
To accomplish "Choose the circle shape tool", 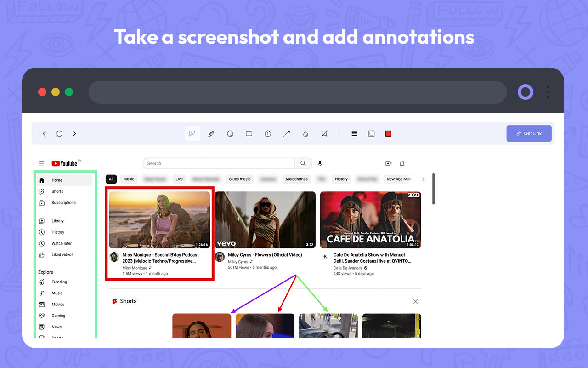I will point(230,134).
